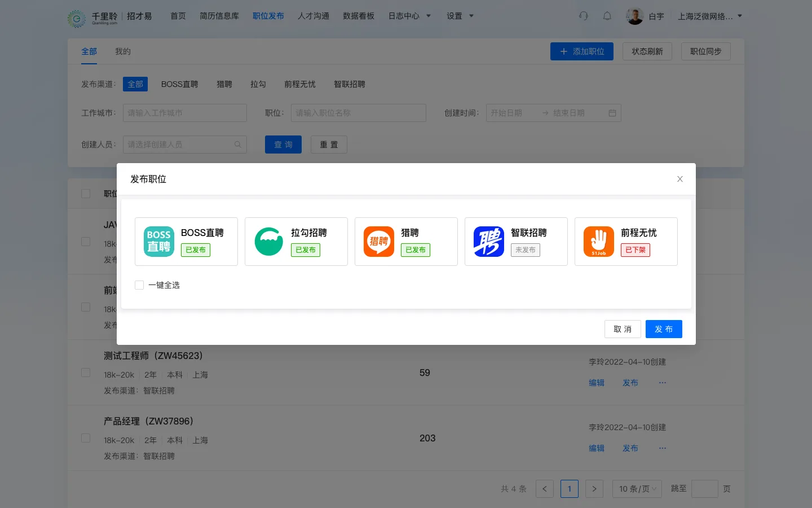Screen dimensions: 812x508
Task: Open the 创建人员 selector
Action: 185,144
